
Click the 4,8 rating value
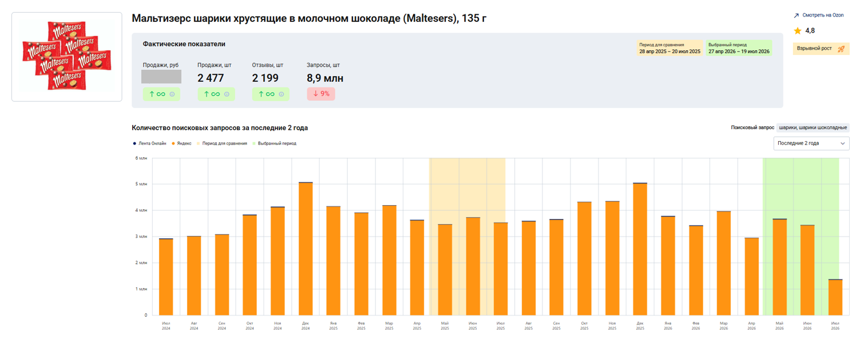point(810,31)
